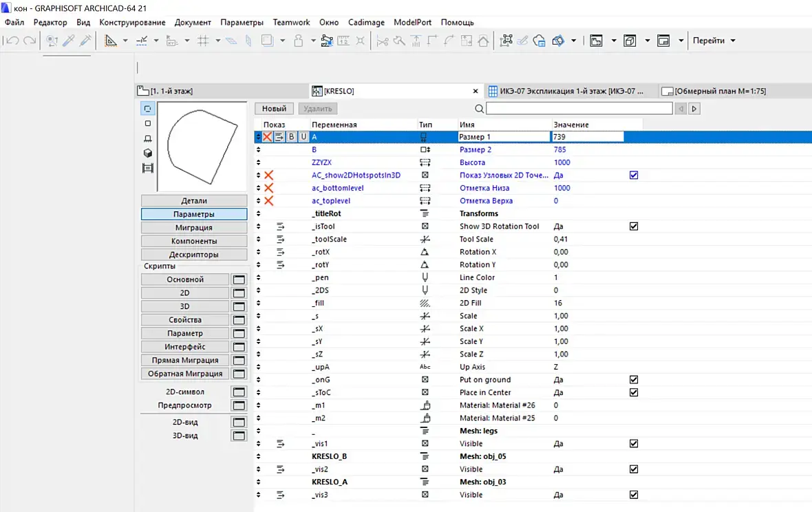This screenshot has width=812, height=512.
Task: Click the parameter search input field
Action: pyautogui.click(x=579, y=109)
